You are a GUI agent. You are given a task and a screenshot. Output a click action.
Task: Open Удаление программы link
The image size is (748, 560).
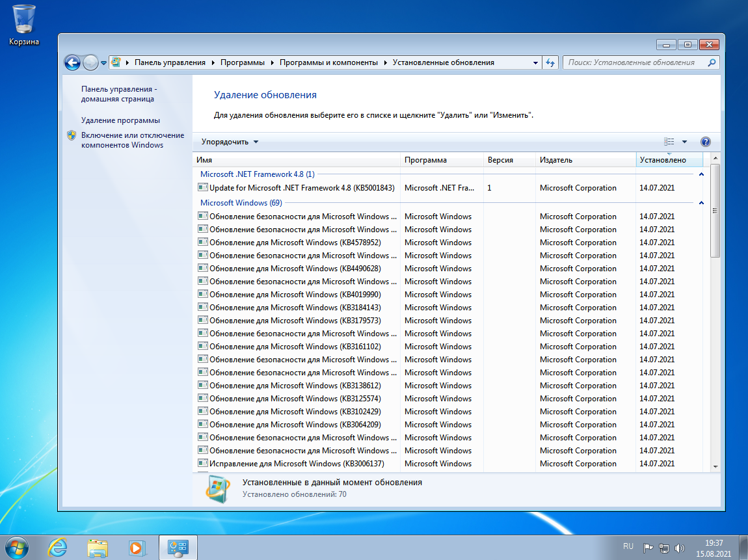coord(120,120)
